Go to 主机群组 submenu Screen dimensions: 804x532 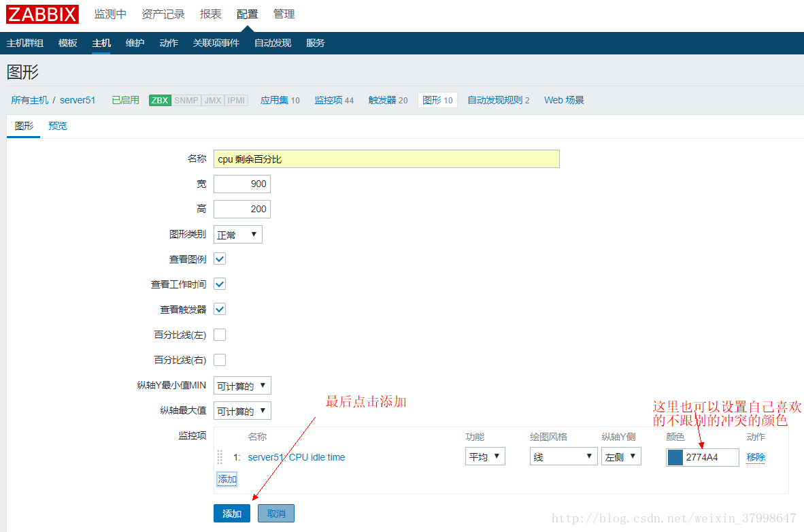24,43
